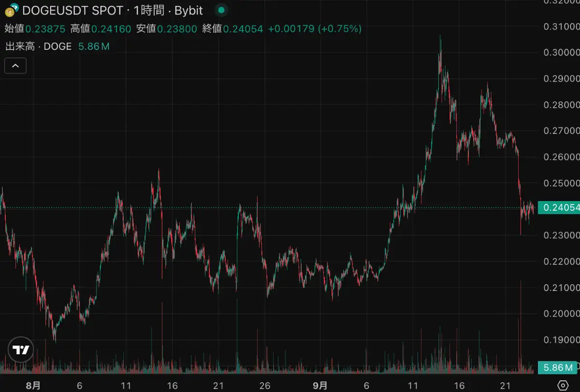Click the green market status dot
580x392 pixels.
pyautogui.click(x=221, y=10)
